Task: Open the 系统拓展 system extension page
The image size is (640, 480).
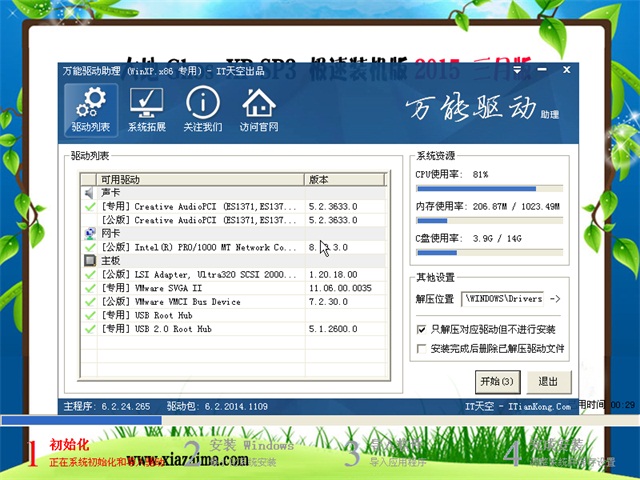Action: click(146, 110)
